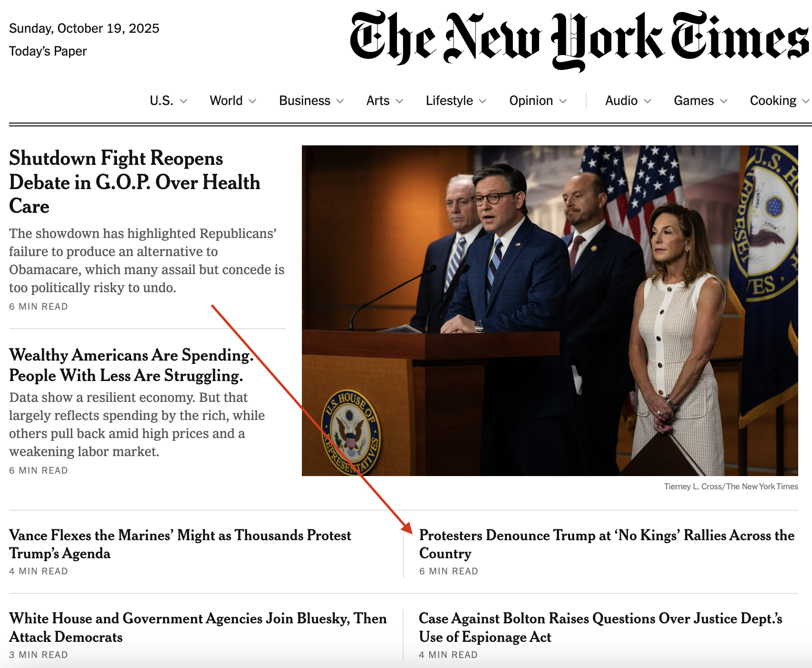Expand the Arts dropdown chevron
812x668 pixels.
[399, 101]
